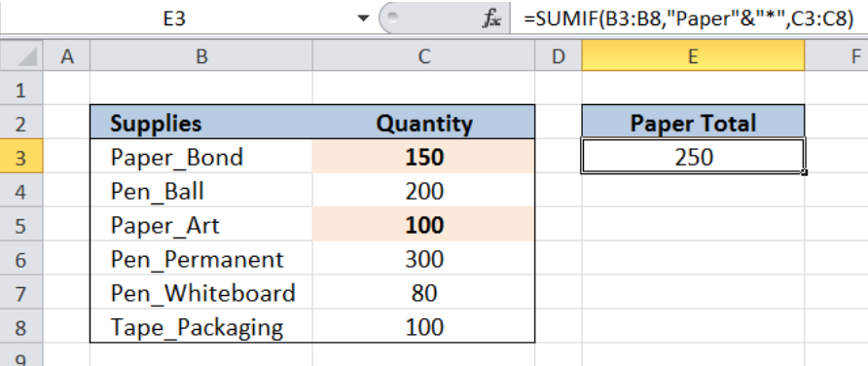Click the Supplies header cell

201,123
